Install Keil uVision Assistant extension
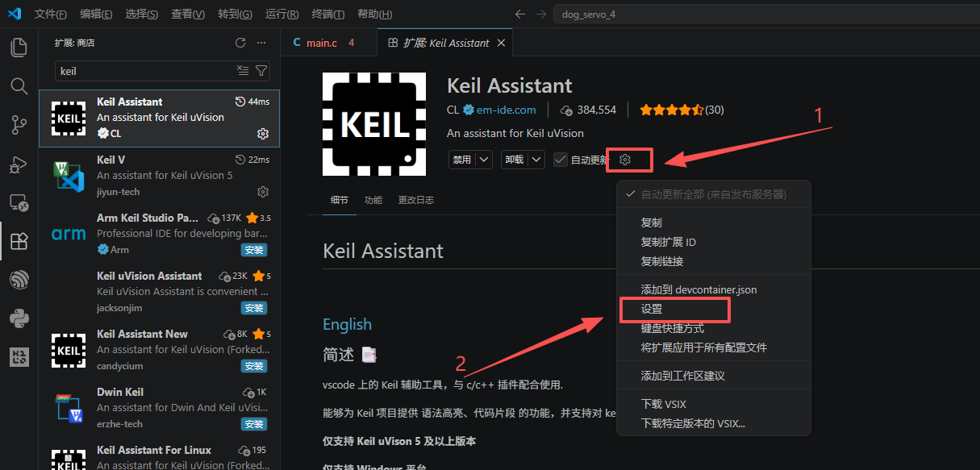The image size is (980, 470). 254,308
